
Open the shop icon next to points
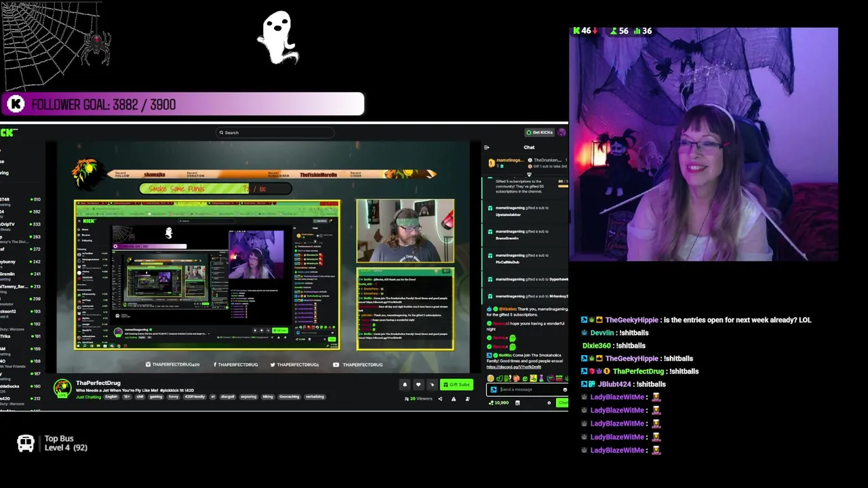tap(517, 403)
